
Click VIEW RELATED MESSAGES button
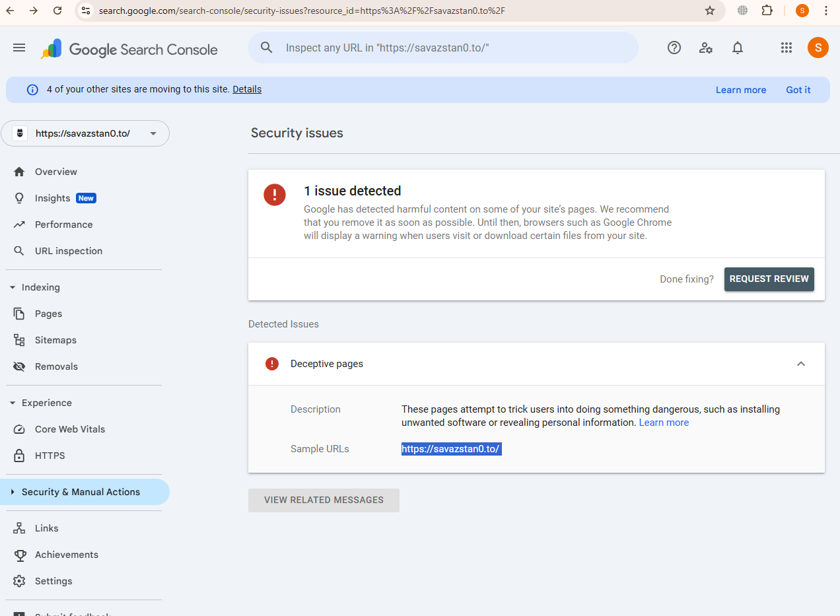(324, 500)
